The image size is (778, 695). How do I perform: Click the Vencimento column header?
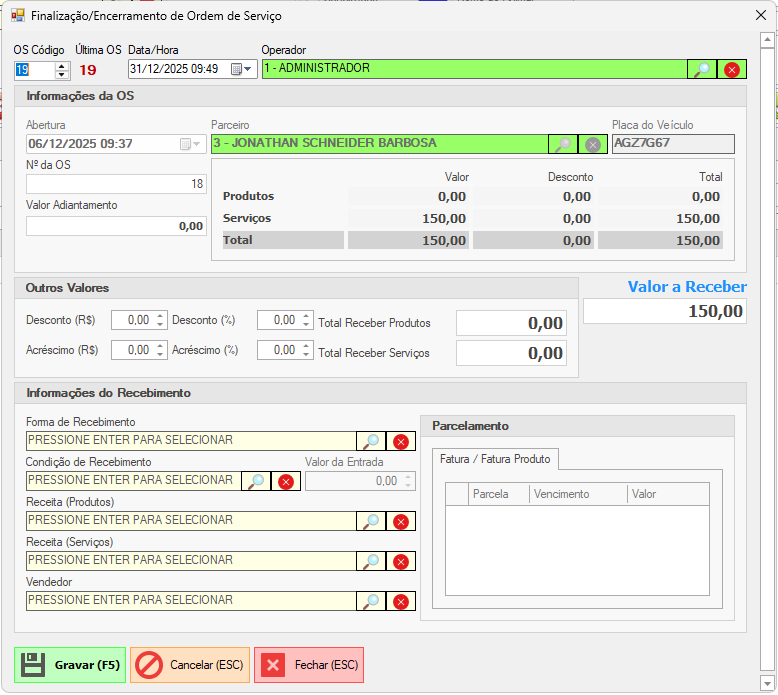(576, 494)
